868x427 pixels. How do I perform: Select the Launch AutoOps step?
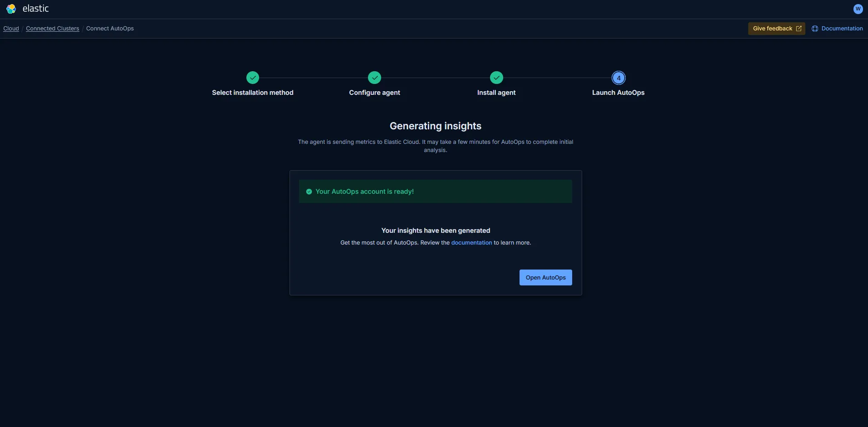point(618,92)
